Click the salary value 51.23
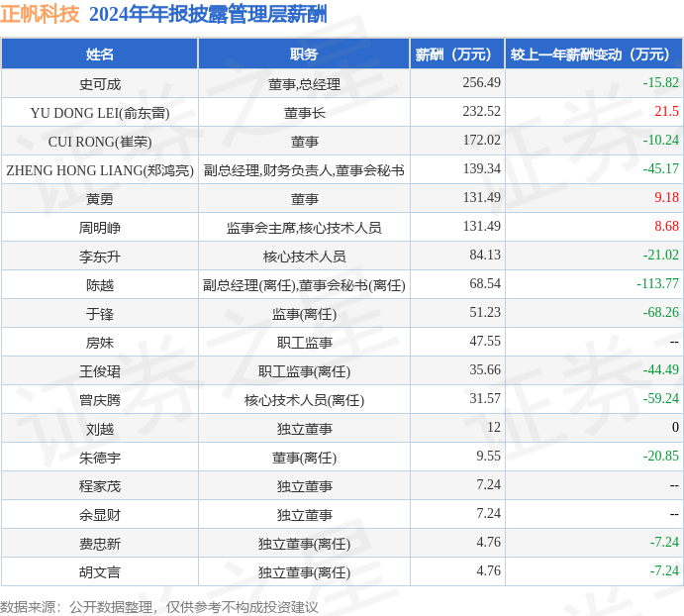Viewport: 684px width, 616px height. (x=485, y=312)
